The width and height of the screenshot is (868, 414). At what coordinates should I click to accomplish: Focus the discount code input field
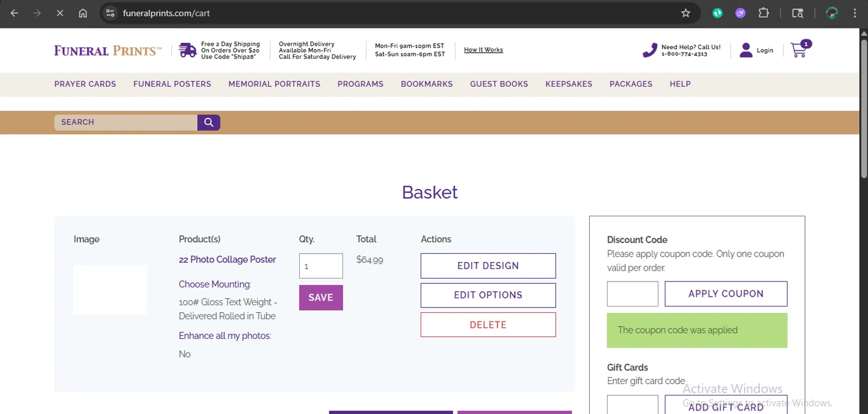[x=632, y=294]
